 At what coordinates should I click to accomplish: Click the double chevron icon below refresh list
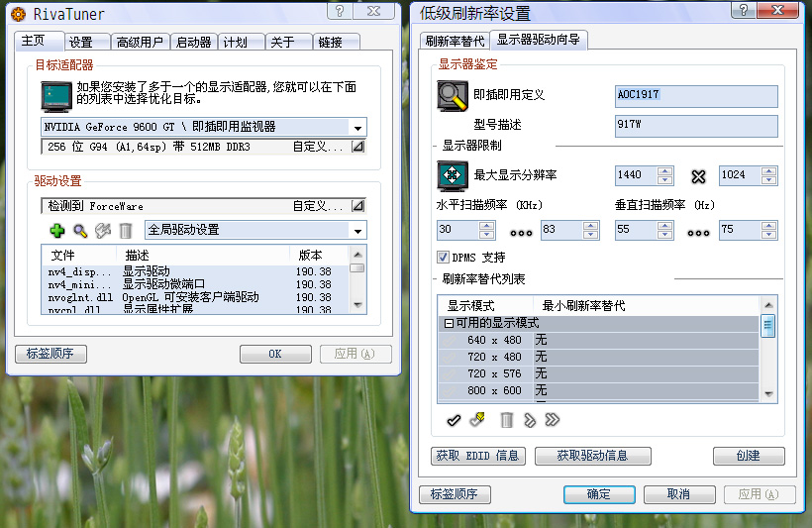(552, 420)
